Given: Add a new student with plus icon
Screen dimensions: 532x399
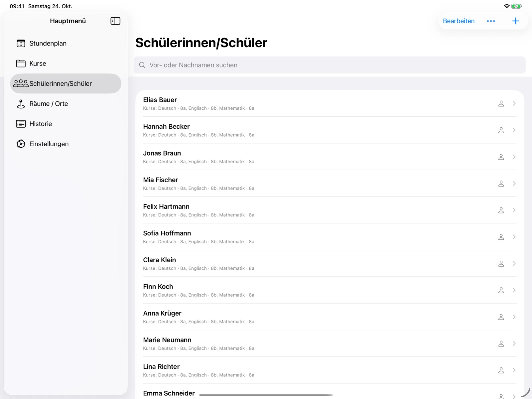Looking at the screenshot, I should coord(516,21).
